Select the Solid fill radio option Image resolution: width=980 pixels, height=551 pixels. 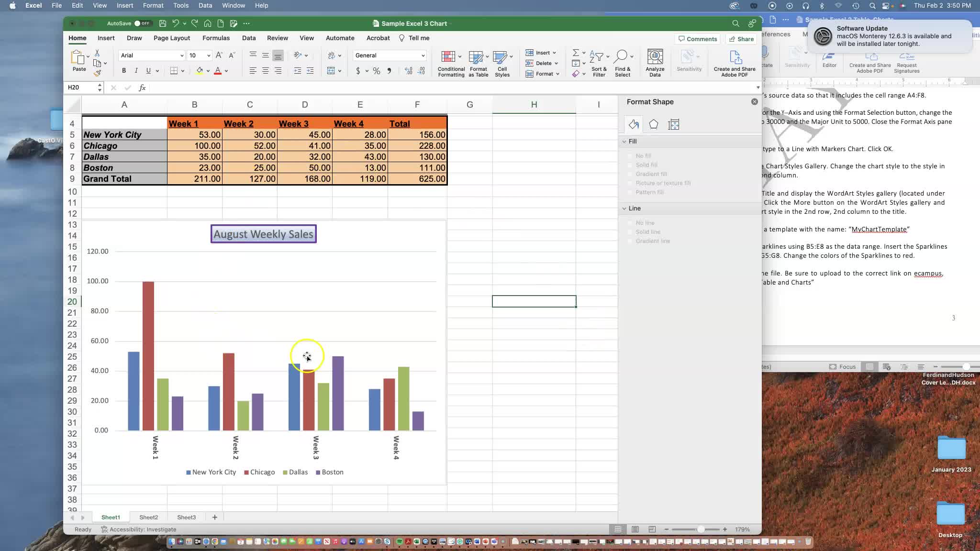(630, 165)
